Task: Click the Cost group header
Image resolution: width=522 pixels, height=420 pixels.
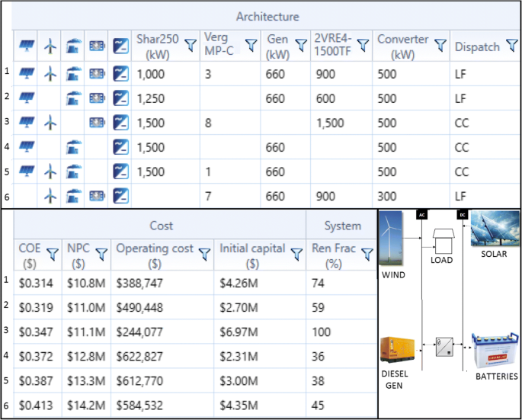Action: coord(161,226)
